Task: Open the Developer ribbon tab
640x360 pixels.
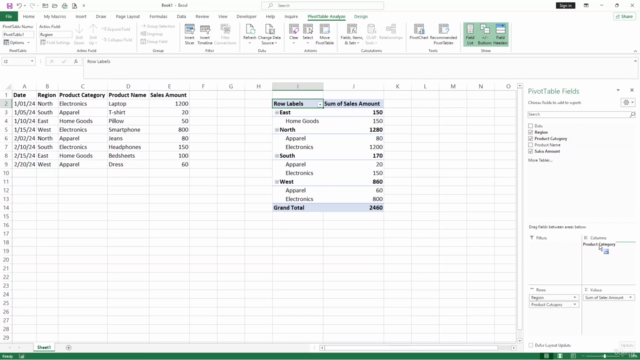Action: click(247, 16)
